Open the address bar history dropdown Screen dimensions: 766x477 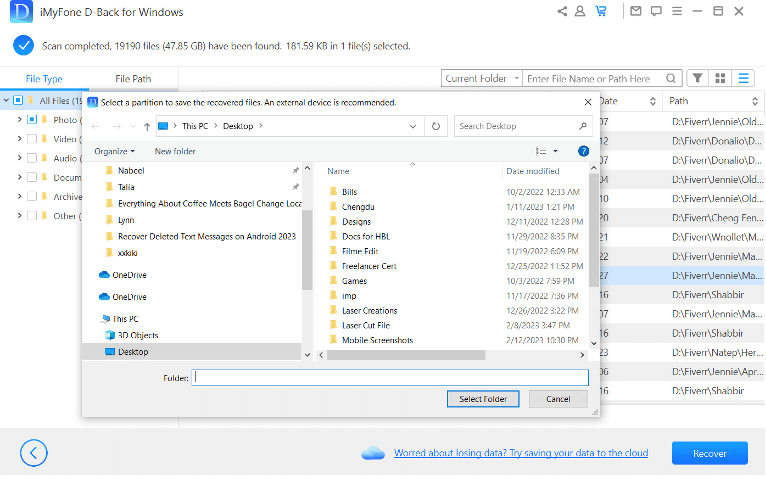(x=413, y=126)
